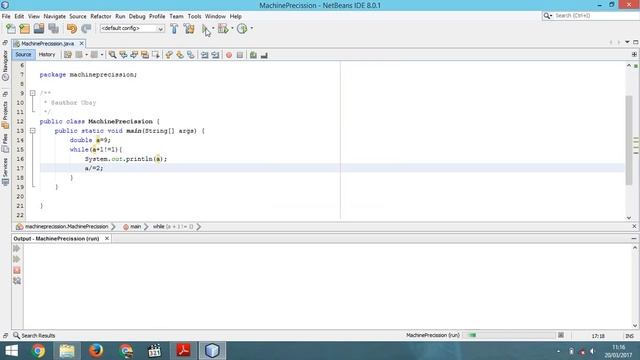Click the Debug Project icon
640x360 pixels.
click(x=223, y=29)
